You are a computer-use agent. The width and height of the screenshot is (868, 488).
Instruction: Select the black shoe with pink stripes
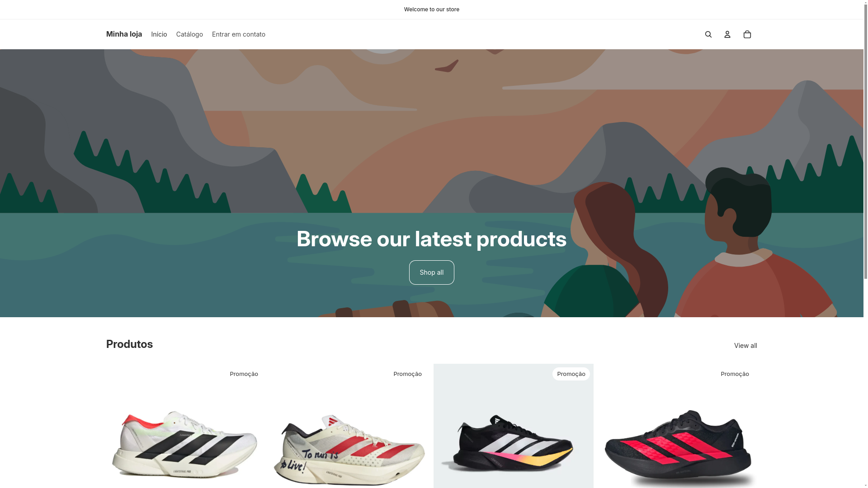coord(678,447)
